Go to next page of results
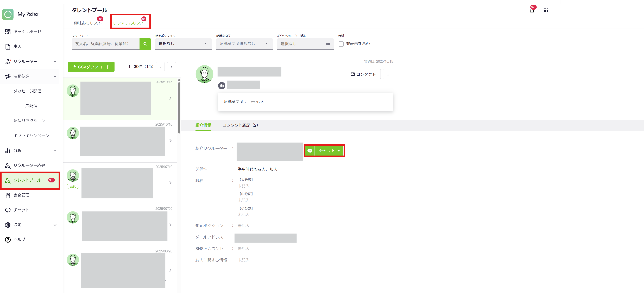 171,67
